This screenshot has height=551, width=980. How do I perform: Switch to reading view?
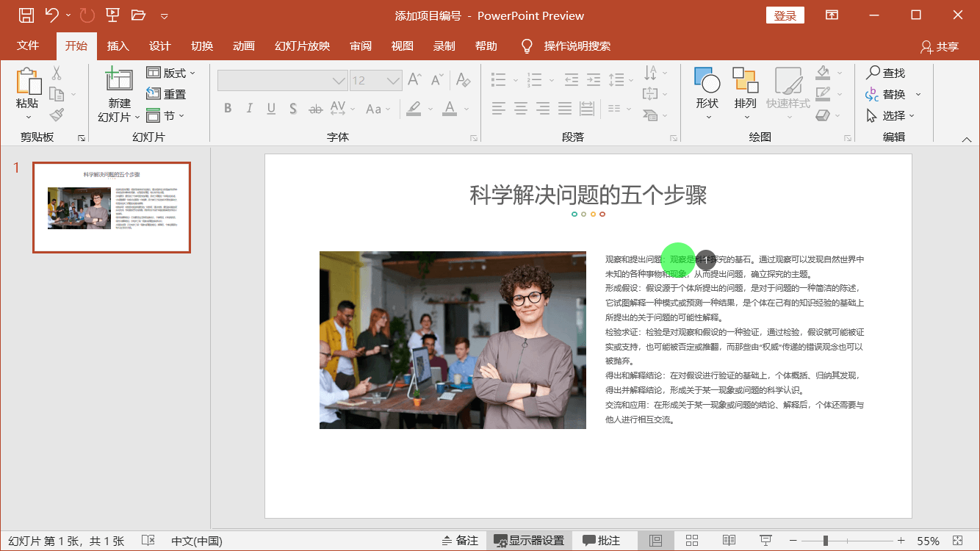(x=729, y=541)
